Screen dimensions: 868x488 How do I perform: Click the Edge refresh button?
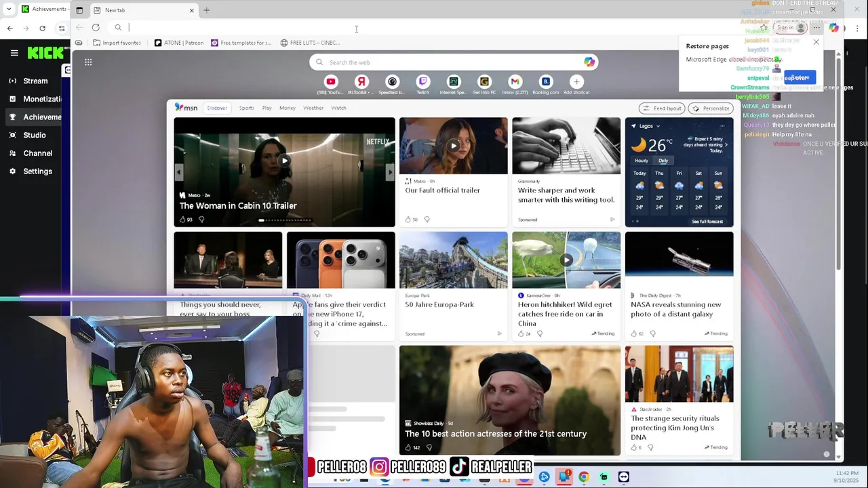click(96, 28)
